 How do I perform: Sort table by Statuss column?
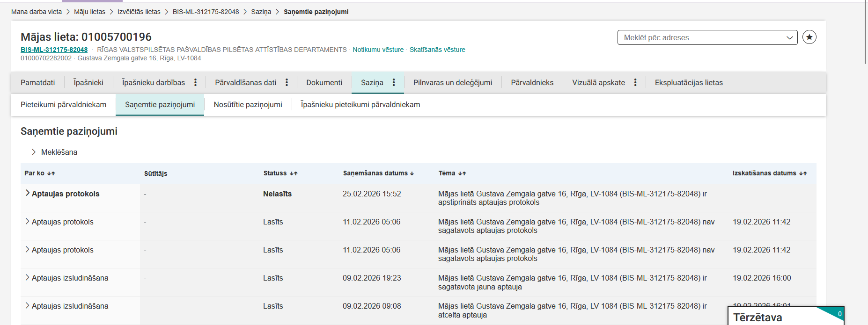tap(294, 173)
